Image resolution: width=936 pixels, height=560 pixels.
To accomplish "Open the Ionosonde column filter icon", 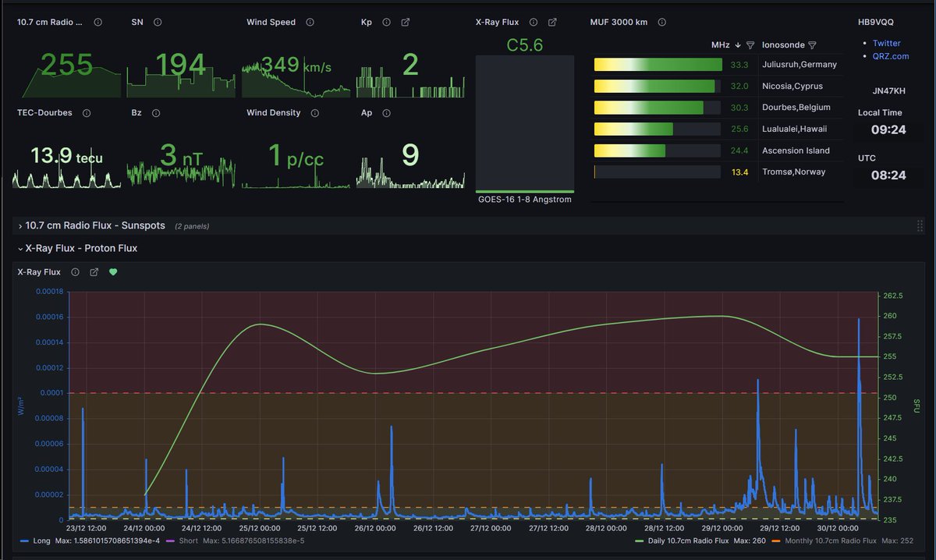I will [x=812, y=45].
